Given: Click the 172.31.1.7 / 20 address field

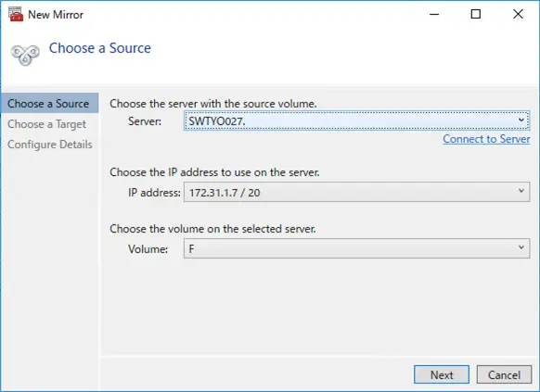Looking at the screenshot, I should pos(357,192).
